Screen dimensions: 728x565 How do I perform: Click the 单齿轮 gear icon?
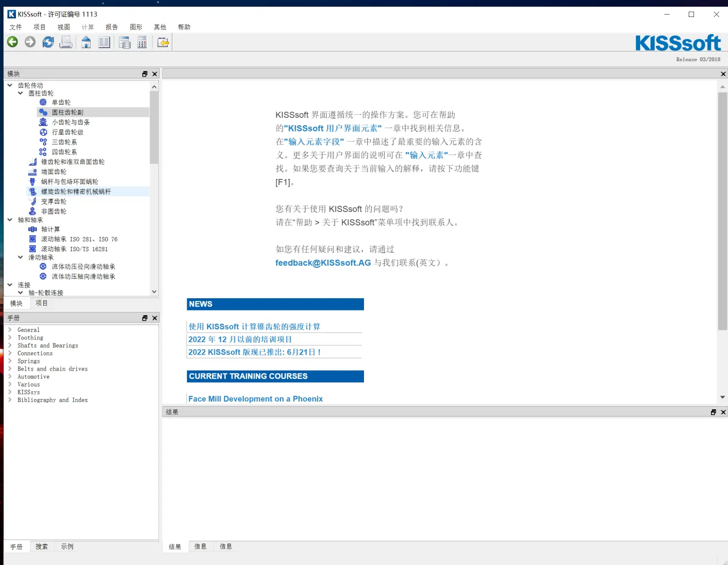(x=43, y=102)
